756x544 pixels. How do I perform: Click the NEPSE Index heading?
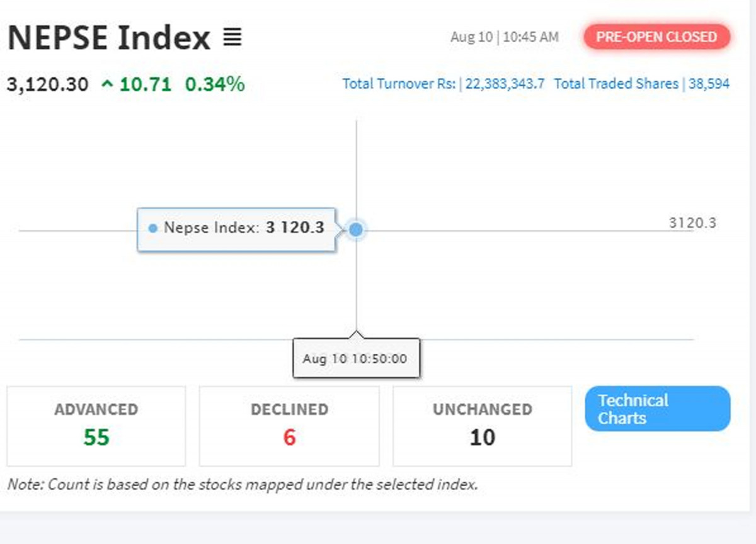coord(108,38)
